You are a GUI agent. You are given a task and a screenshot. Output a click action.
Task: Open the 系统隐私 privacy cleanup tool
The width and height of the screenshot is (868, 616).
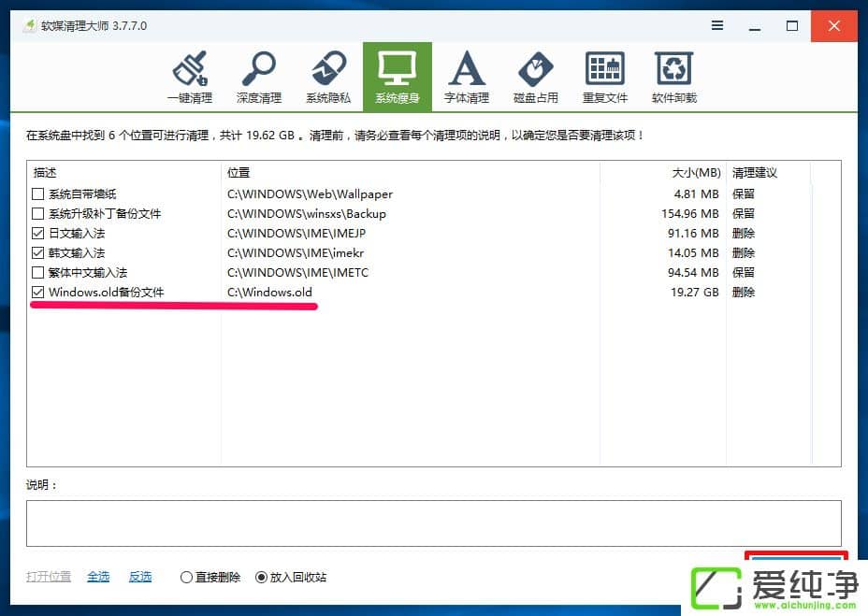[x=327, y=75]
